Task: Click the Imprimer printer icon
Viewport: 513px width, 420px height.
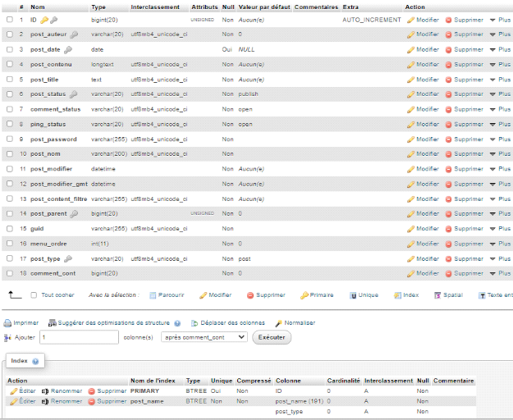Action: (x=7, y=323)
